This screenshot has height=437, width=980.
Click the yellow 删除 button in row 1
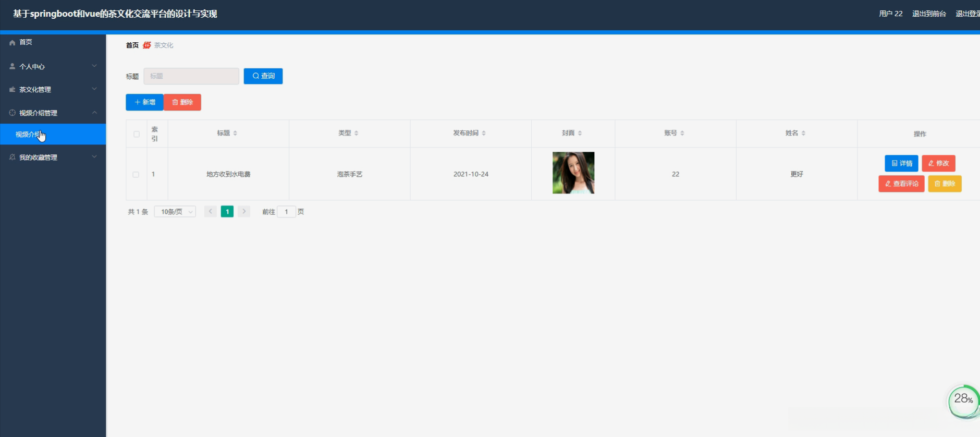pyautogui.click(x=945, y=184)
